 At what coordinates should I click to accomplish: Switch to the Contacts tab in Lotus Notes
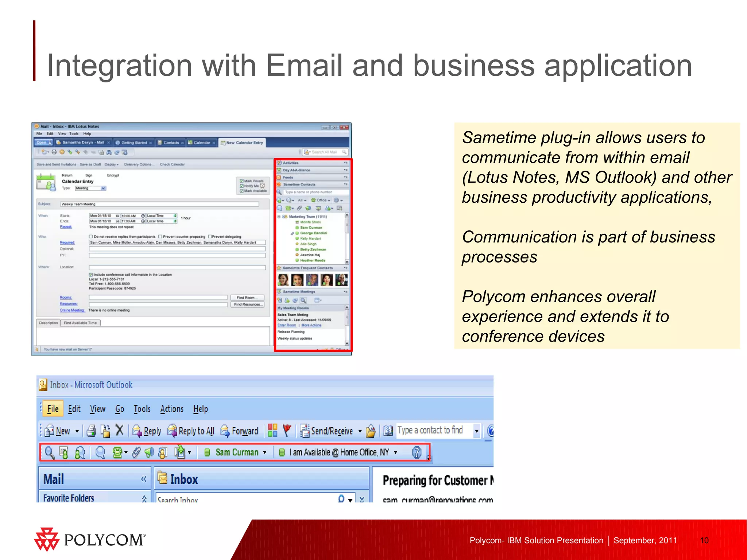click(x=170, y=143)
